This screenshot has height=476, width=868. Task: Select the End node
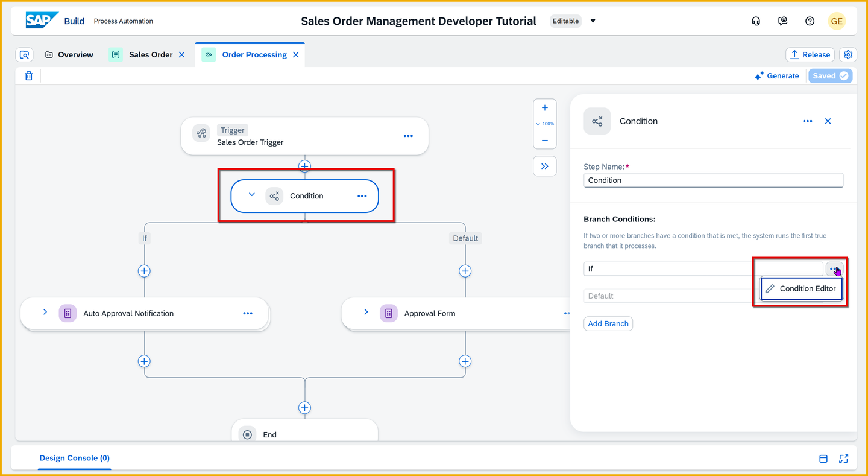[305, 432]
